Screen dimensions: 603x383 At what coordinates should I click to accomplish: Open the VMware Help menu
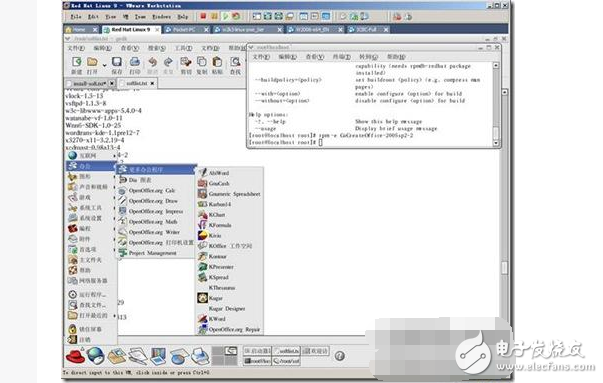tap(183, 17)
